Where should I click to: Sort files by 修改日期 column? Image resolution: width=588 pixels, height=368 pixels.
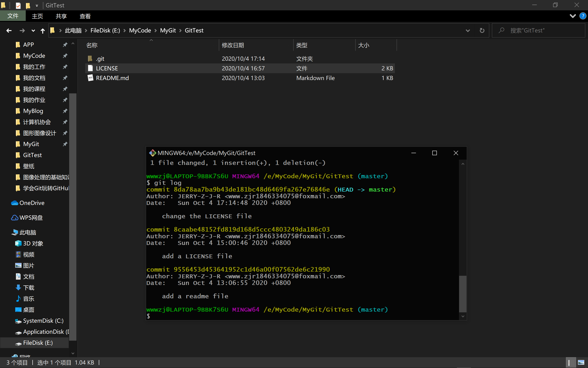pyautogui.click(x=256, y=45)
